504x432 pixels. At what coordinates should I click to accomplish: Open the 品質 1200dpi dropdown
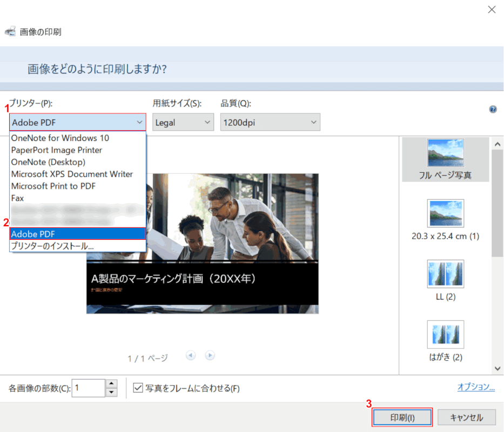point(270,122)
